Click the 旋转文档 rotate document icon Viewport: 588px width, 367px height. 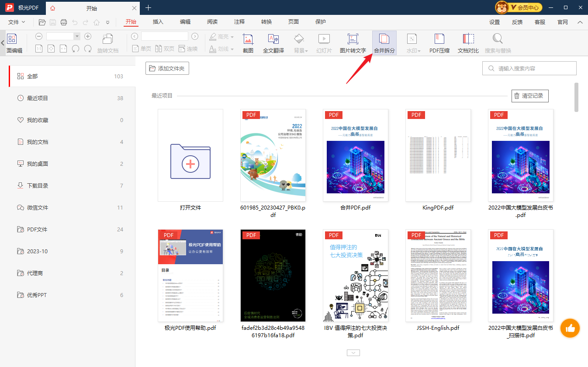(107, 43)
